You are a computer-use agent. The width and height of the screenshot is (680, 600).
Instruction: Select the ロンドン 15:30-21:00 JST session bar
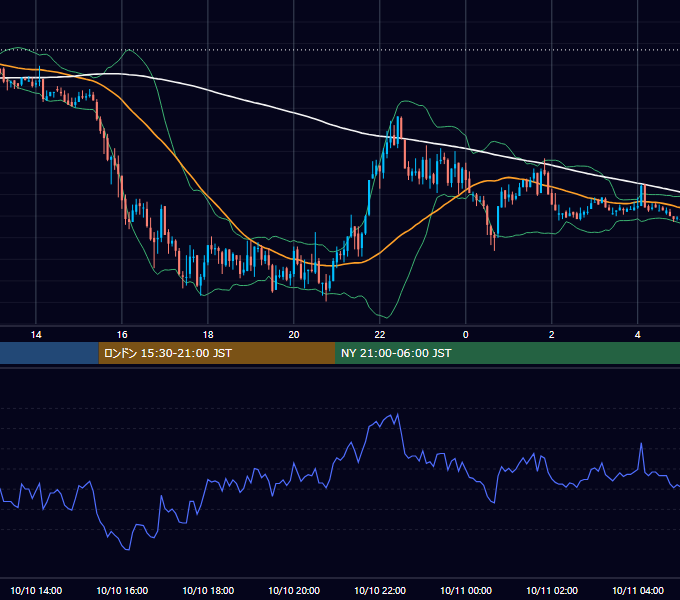point(217,353)
